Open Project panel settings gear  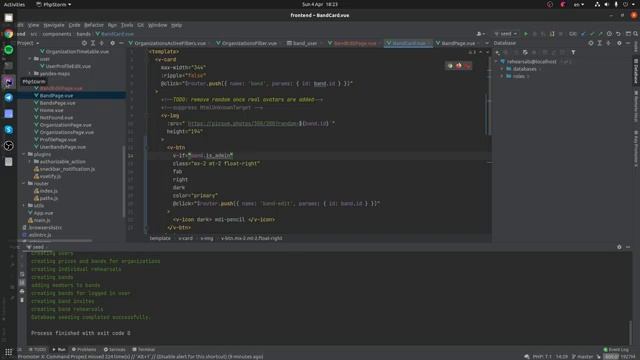[x=113, y=43]
